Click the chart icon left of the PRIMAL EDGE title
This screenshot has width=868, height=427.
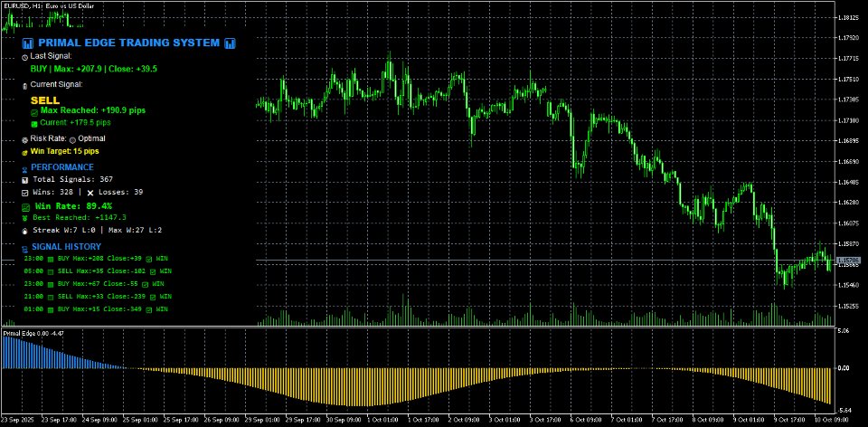[28, 43]
